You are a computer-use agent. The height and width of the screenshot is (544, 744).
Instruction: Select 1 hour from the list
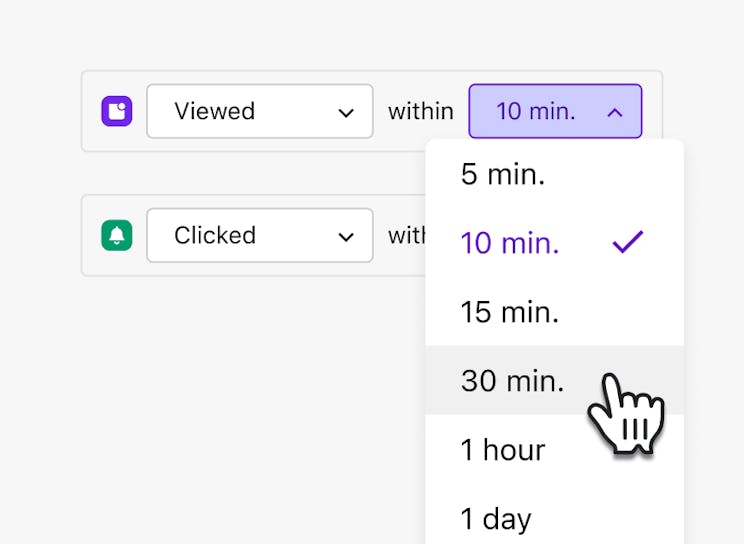[x=554, y=450]
